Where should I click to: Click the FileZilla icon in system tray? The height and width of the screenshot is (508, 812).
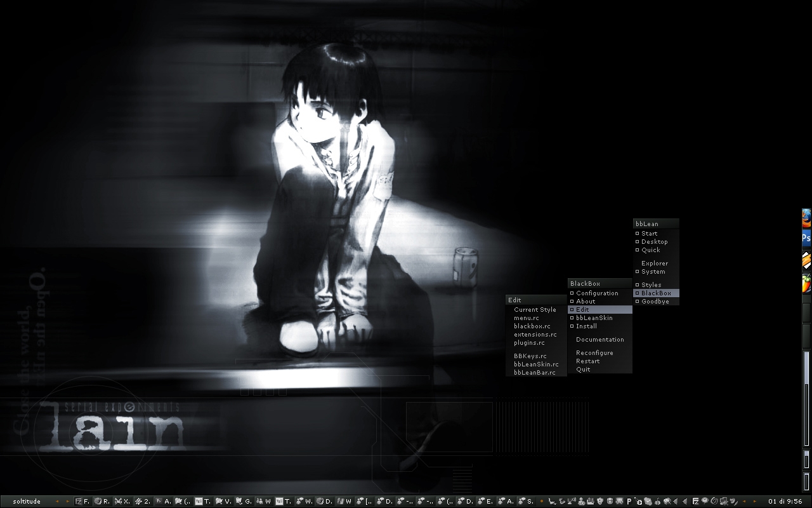click(x=695, y=501)
